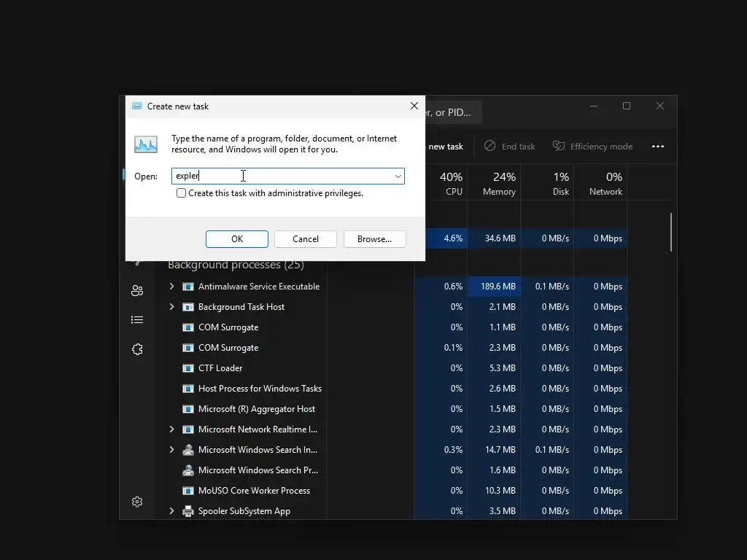Click the Background Task Host process name
The image size is (747, 560).
(241, 307)
